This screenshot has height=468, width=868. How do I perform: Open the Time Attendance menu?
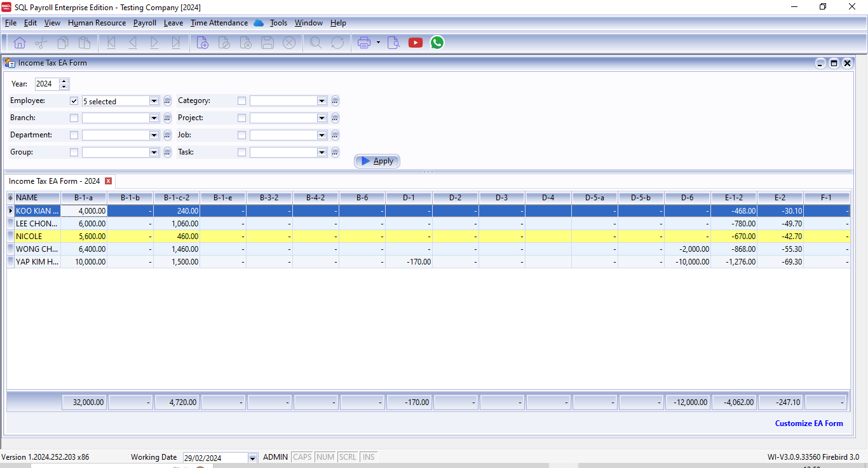coord(219,23)
